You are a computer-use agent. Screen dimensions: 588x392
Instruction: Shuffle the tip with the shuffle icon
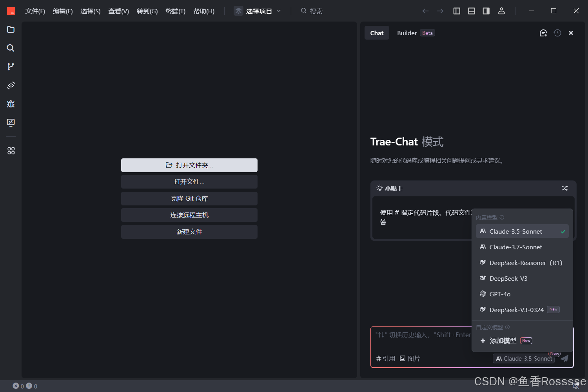[564, 188]
